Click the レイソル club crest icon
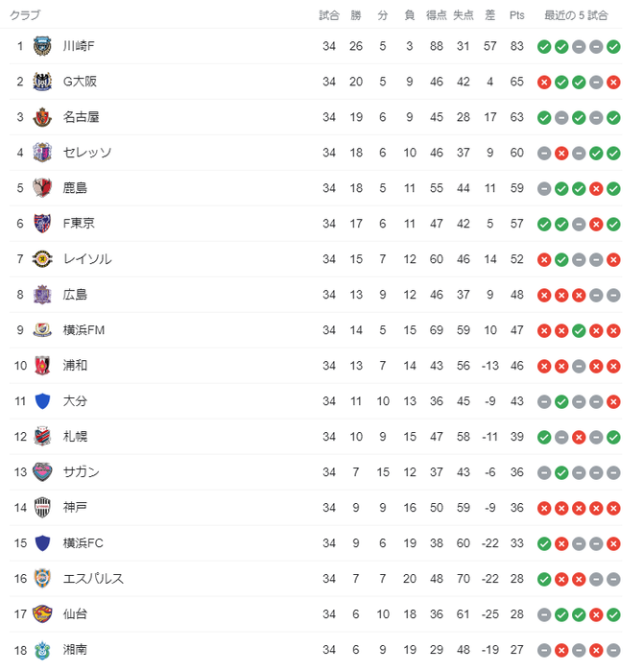643x672 pixels. [42, 259]
